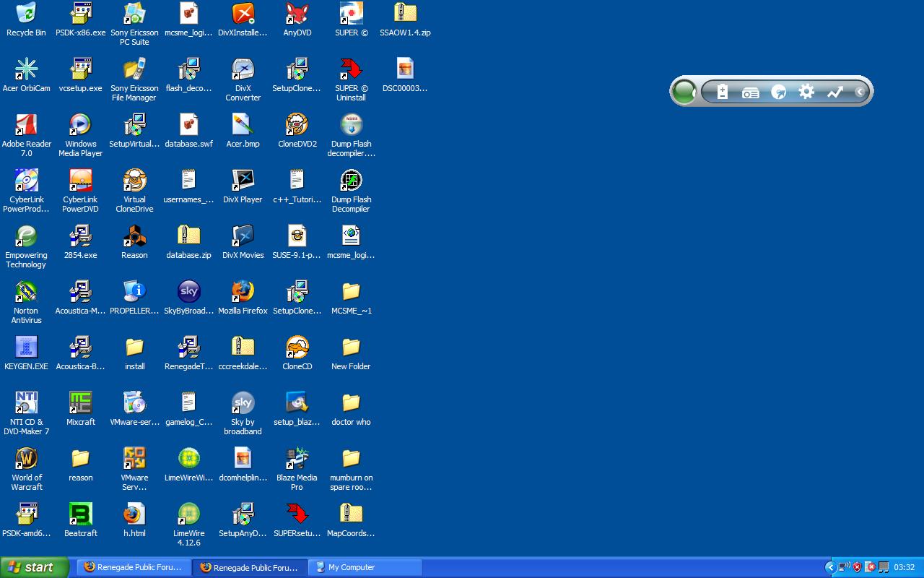Select the Norton Antivirus desktop icon
Image resolution: width=924 pixels, height=578 pixels.
(x=26, y=292)
